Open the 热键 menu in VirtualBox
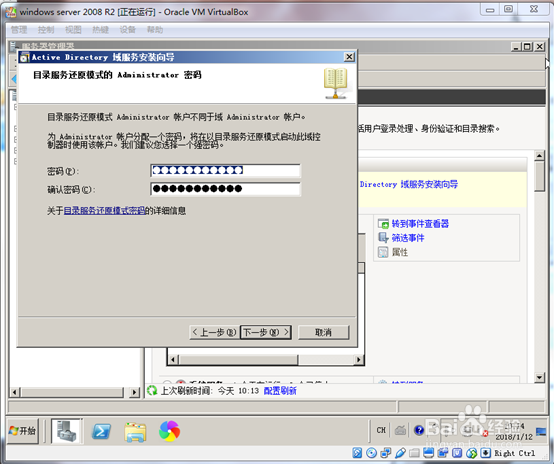 pos(101,30)
